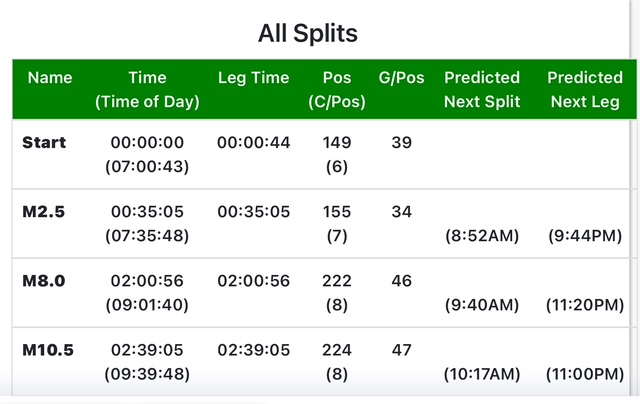Screen dimensions: 640x404
Task: Select position 222 in the M8.0 row
Action: [x=337, y=282]
